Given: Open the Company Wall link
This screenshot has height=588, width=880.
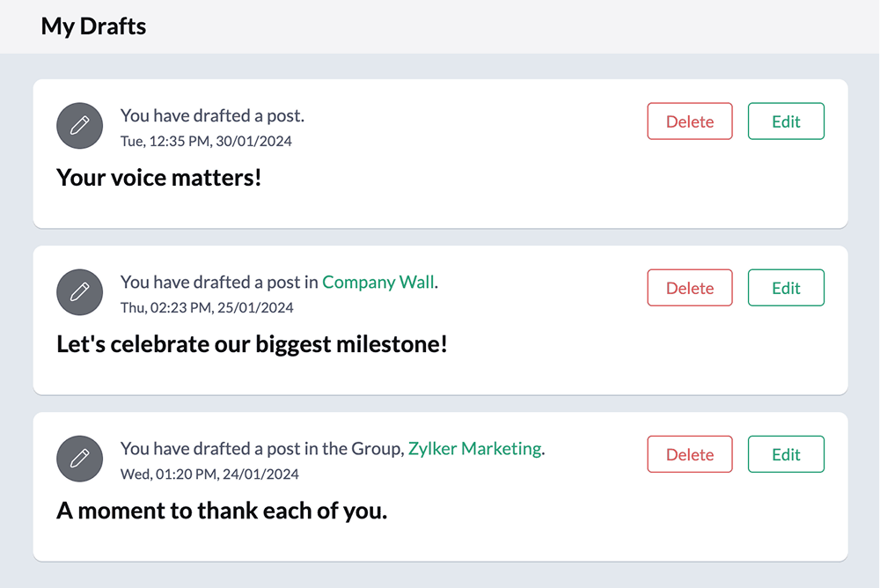Looking at the screenshot, I should coord(378,283).
